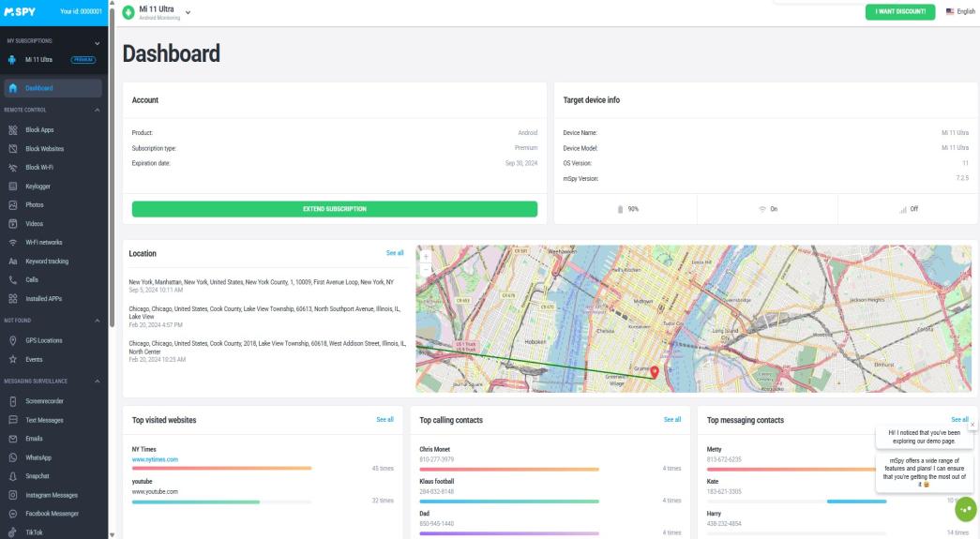Select the Text Messages menu item
Screen dimensions: 980x539
45,420
